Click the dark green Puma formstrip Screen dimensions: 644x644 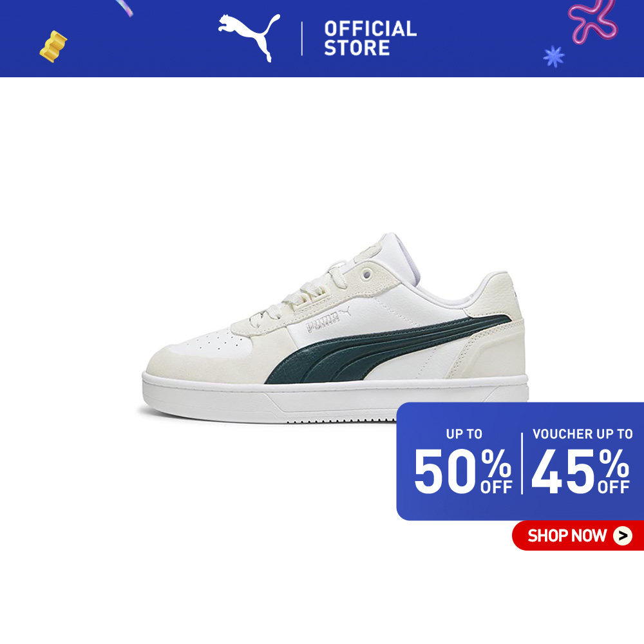[386, 350]
